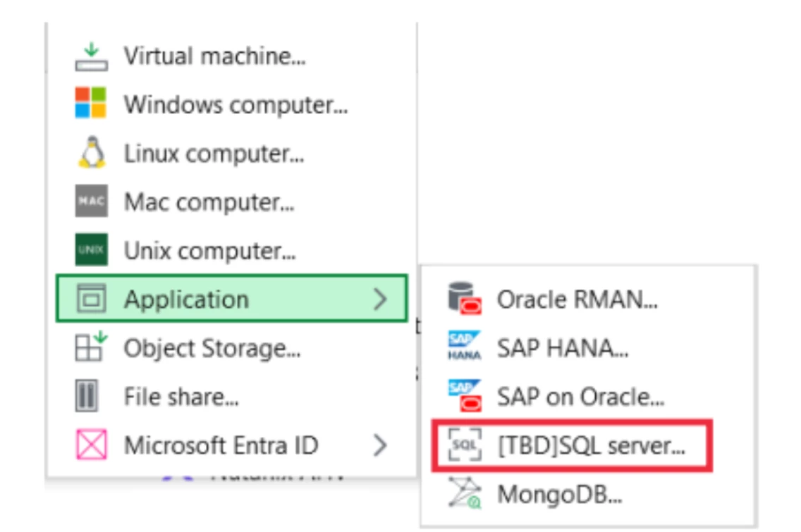Click the Windows logo icon
Screen dimensions: 801x532
pos(91,104)
